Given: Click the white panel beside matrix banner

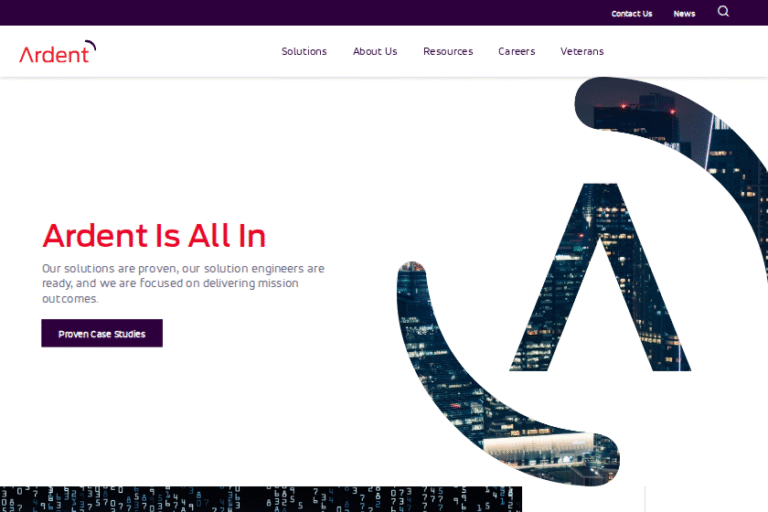Looking at the screenshot, I should pos(706,499).
